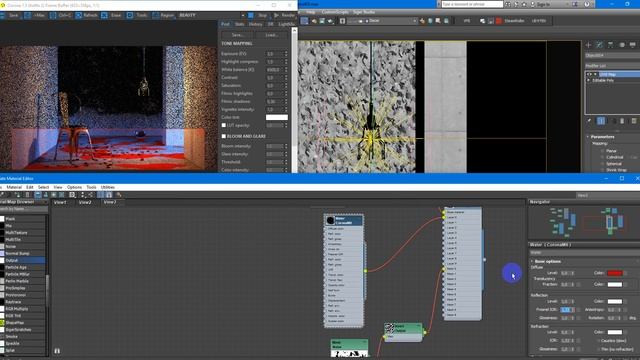Click Water CoronaMtl node header

point(344,220)
